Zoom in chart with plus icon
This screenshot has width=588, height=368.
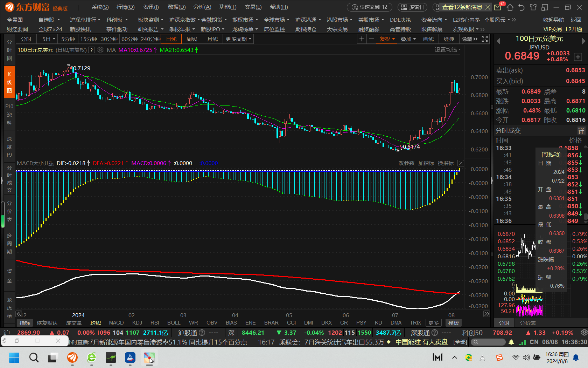pyautogui.click(x=362, y=39)
